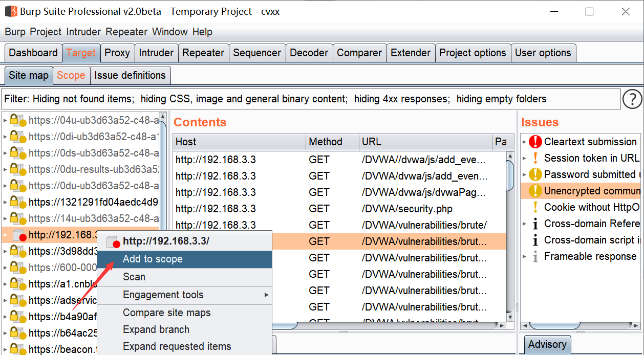Open the Scope sub-tab
The height and width of the screenshot is (355, 644).
(71, 75)
